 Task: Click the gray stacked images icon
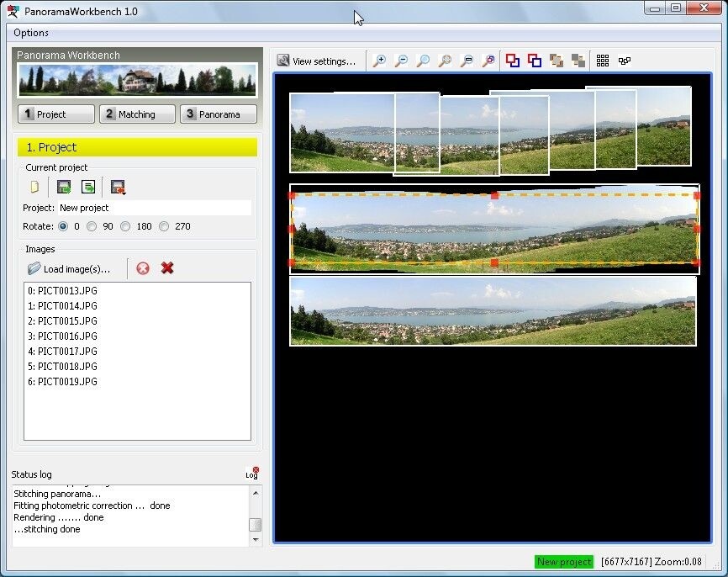click(x=578, y=61)
